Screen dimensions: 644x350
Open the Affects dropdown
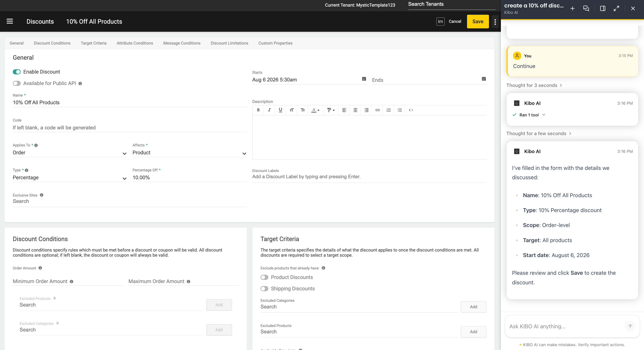click(189, 153)
